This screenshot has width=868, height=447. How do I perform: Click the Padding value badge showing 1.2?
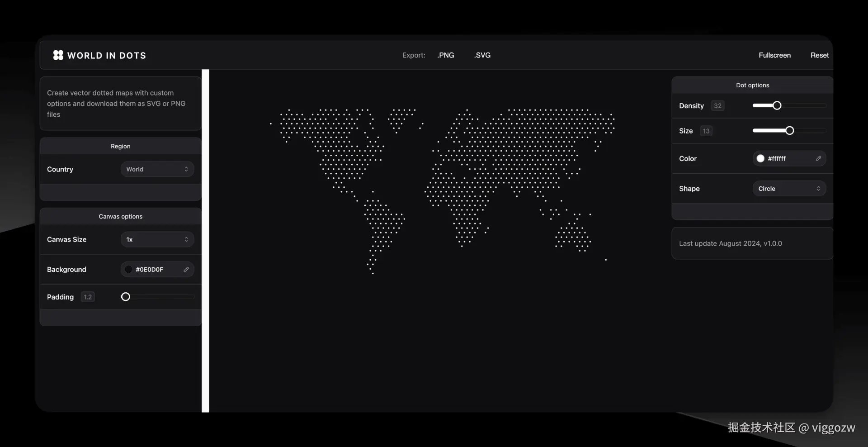point(87,297)
